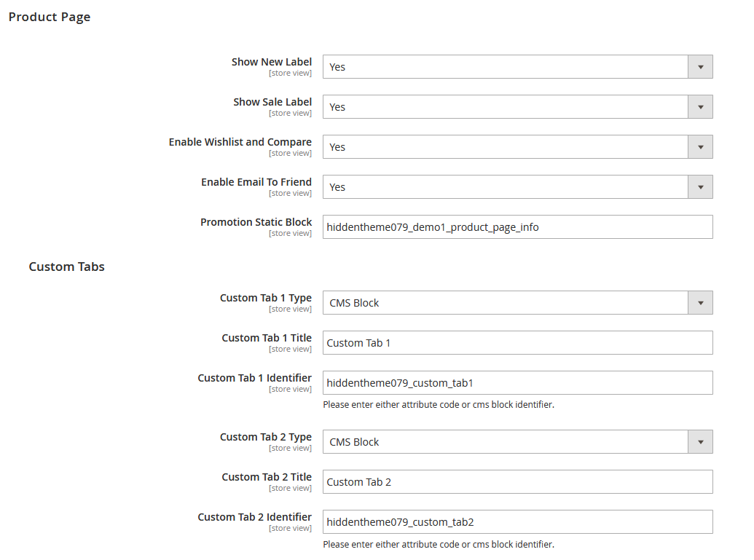
Task: Click inside the Custom Tab 1 Identifier field
Action: pyautogui.click(x=517, y=382)
